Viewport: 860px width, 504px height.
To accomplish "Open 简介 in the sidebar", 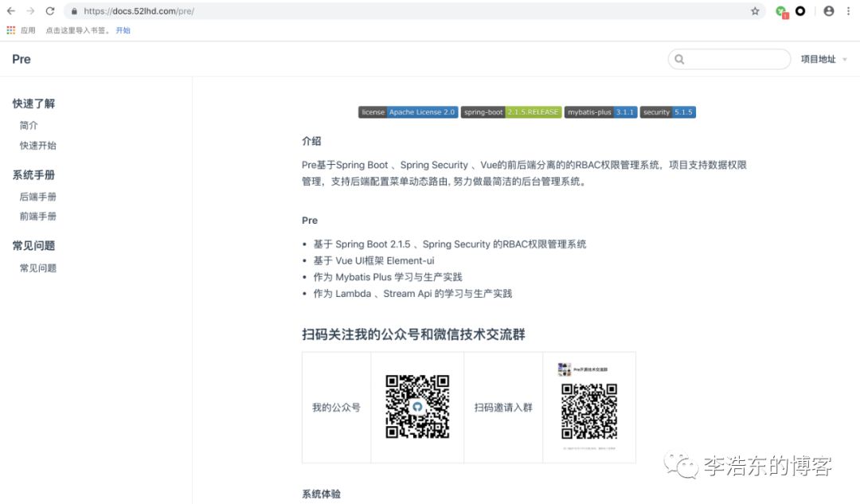I will [x=29, y=126].
